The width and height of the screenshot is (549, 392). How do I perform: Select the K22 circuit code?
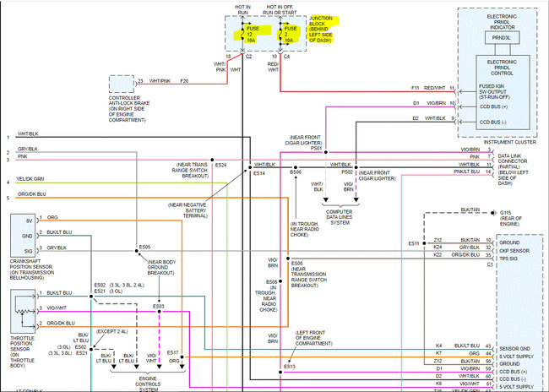(x=438, y=254)
